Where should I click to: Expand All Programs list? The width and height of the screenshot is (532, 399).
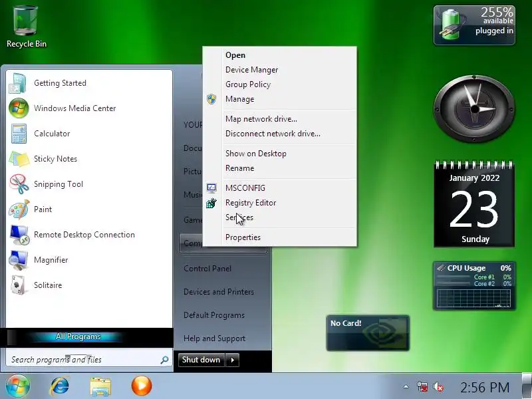78,336
